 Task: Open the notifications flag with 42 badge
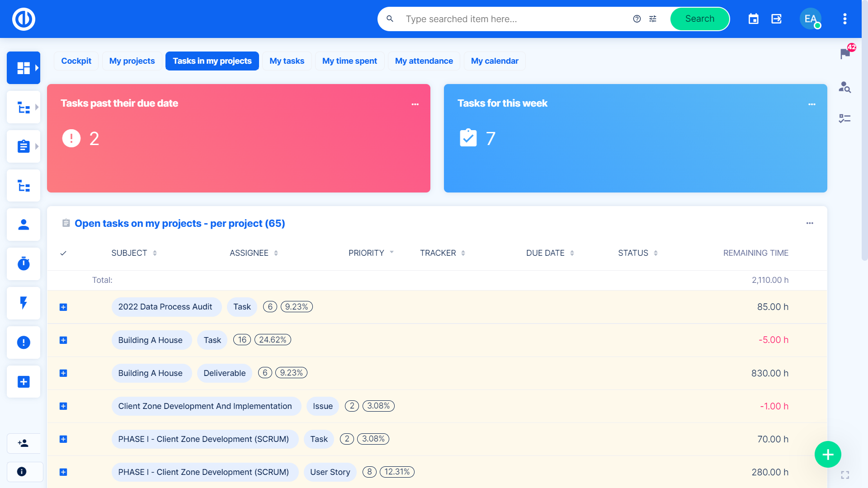pos(844,54)
